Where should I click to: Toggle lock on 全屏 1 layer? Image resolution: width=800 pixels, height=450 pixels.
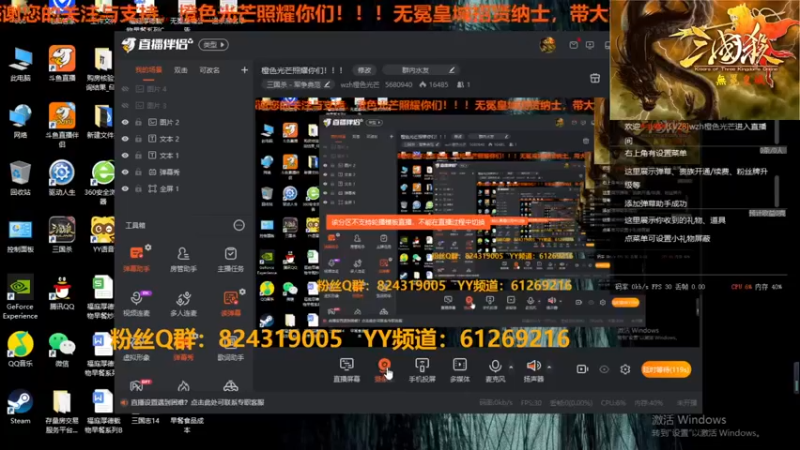pos(138,189)
